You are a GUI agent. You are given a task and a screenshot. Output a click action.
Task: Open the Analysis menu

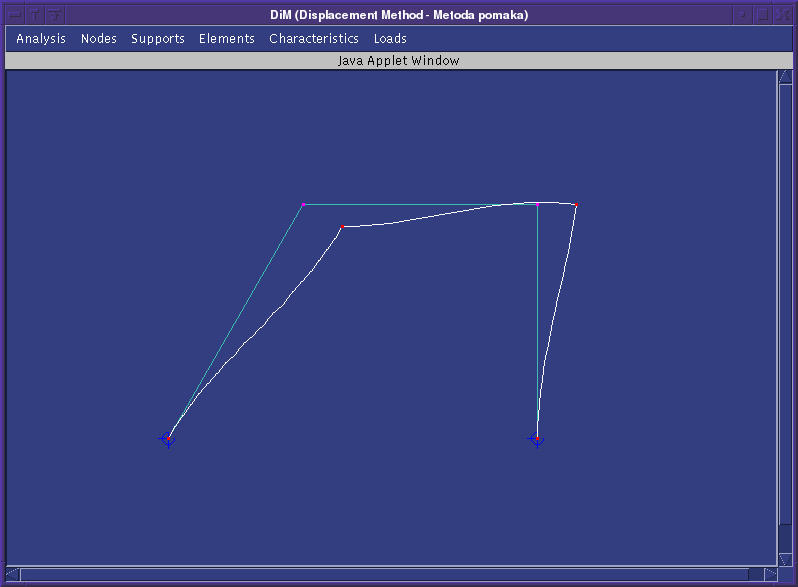pyautogui.click(x=41, y=39)
